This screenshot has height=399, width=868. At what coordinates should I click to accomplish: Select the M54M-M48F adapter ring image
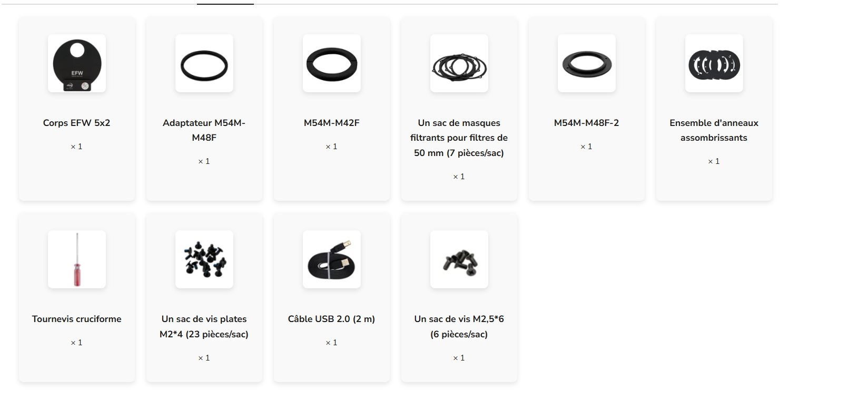tap(204, 63)
